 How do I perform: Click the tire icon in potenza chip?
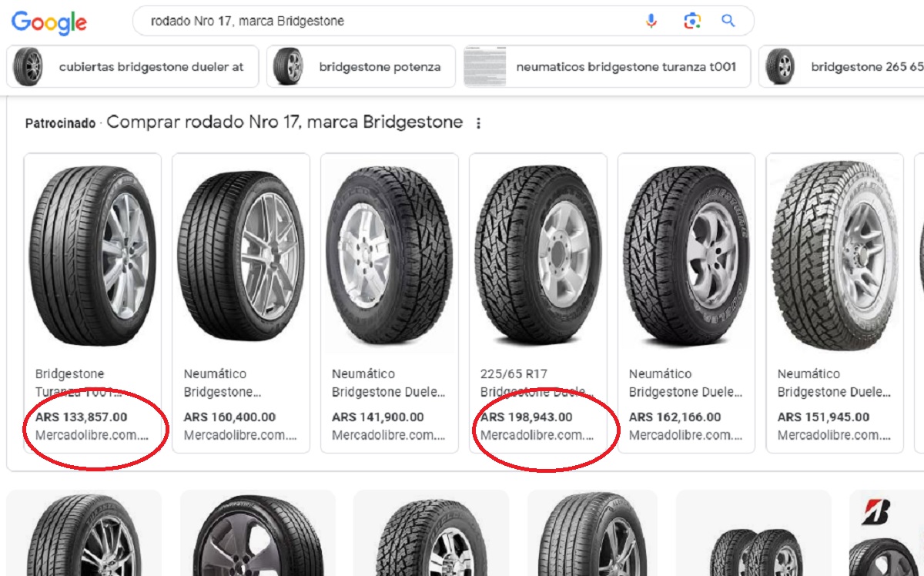coord(289,67)
